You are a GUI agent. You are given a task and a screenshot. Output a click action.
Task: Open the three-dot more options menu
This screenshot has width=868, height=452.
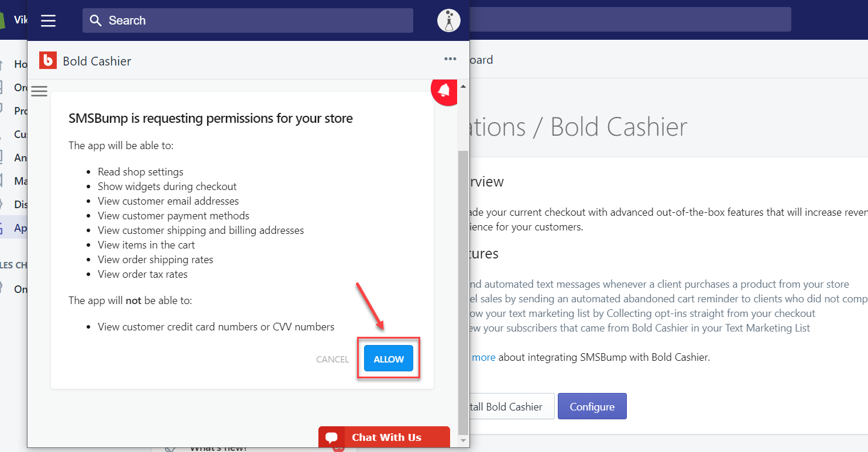(450, 58)
